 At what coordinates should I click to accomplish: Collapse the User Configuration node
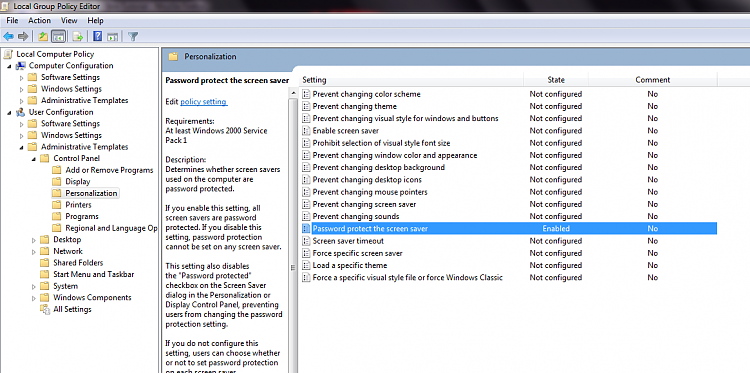click(x=9, y=113)
